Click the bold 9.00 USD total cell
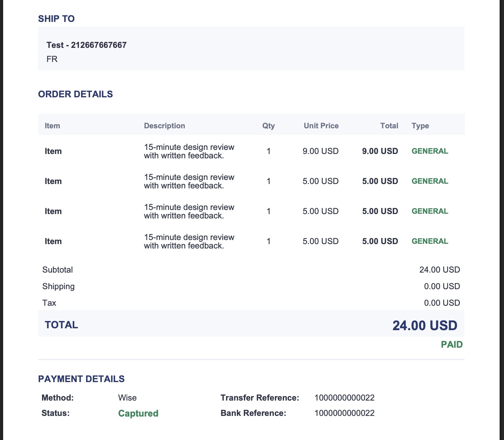The image size is (504, 440). click(380, 151)
